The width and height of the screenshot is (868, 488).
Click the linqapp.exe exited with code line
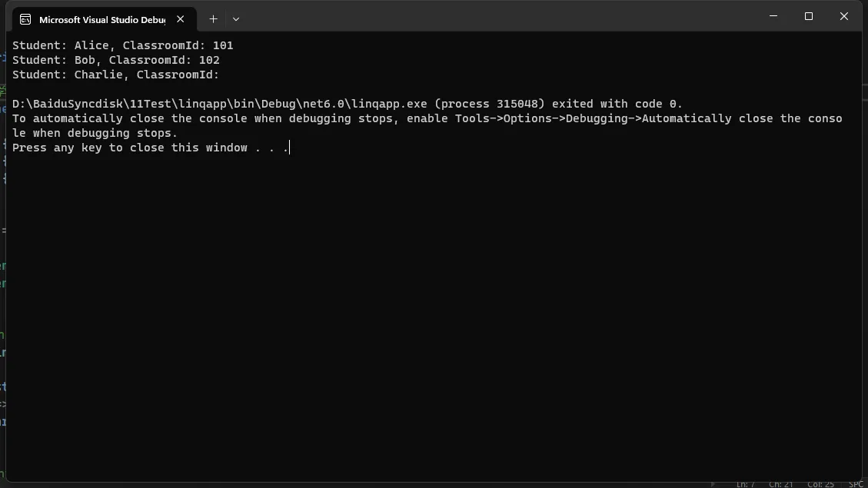pyautogui.click(x=347, y=104)
